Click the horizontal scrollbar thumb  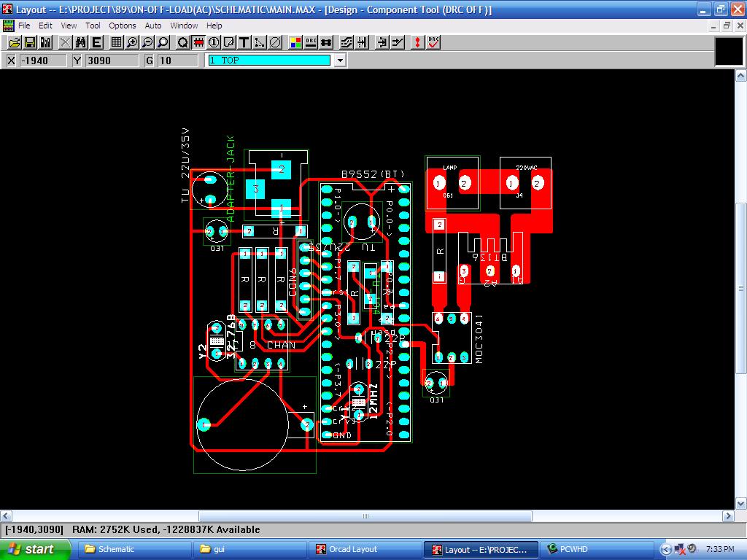[365, 516]
